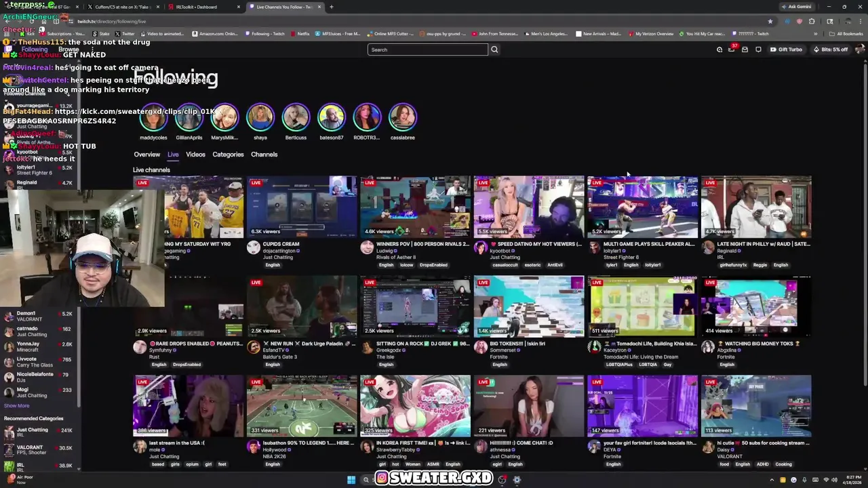Viewport: 868px width, 488px height.
Task: Open Mogi channel in sidebar
Action: (39, 392)
